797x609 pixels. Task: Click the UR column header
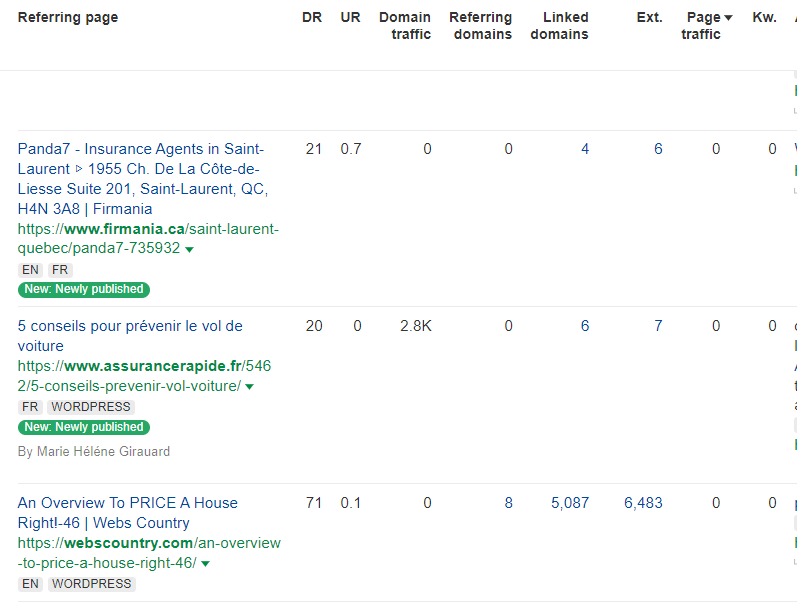pos(350,17)
